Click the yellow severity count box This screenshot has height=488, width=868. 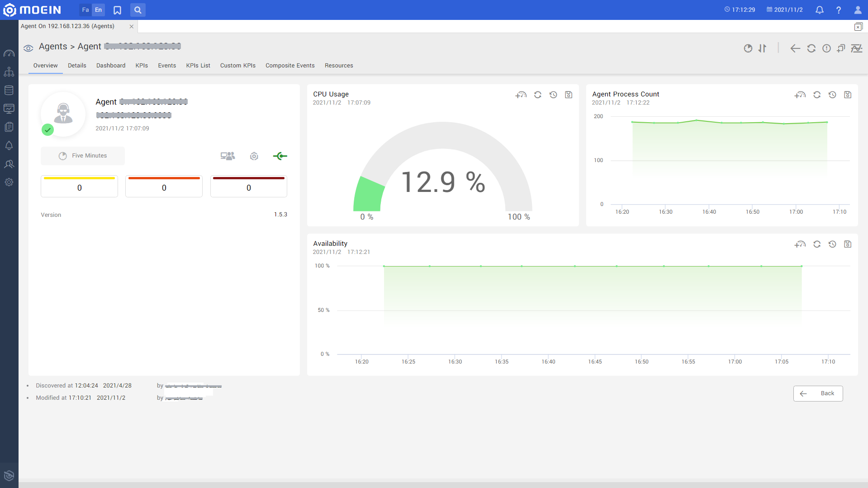79,187
